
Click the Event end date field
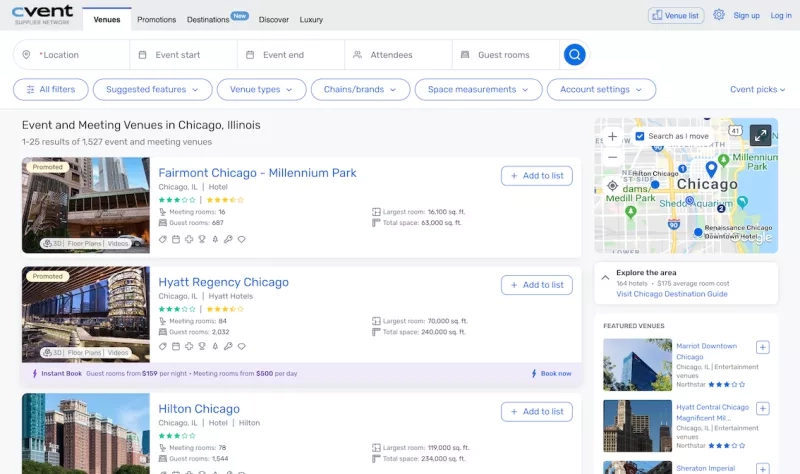click(291, 55)
